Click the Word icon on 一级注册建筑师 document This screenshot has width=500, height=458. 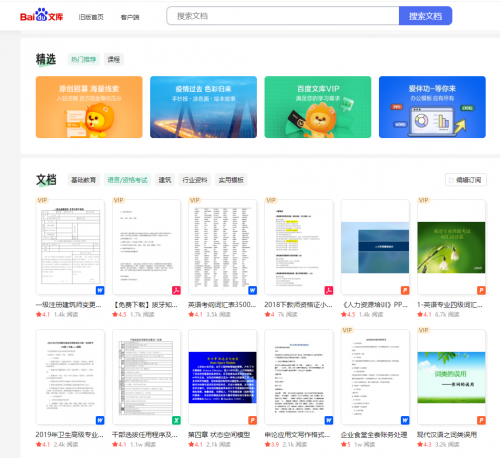pos(100,290)
